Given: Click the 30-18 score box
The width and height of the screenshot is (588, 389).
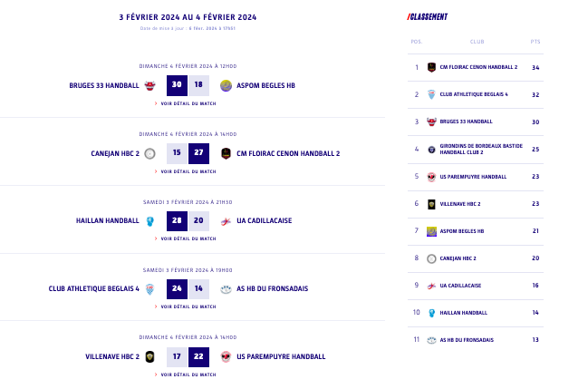Looking at the screenshot, I should click(x=188, y=85).
